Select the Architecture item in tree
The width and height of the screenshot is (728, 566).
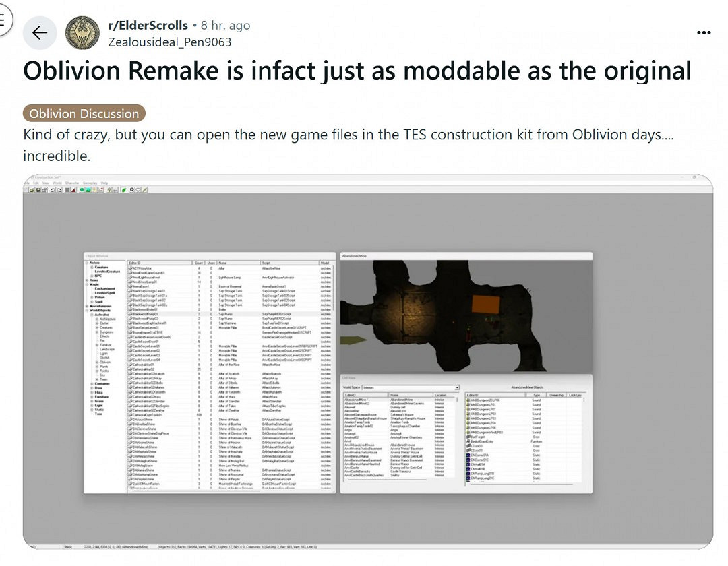point(108,319)
